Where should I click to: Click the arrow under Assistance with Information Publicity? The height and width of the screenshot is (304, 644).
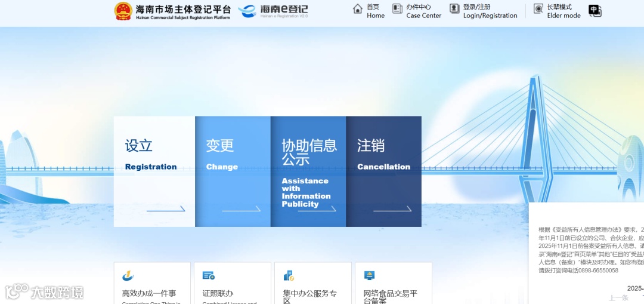317,209
